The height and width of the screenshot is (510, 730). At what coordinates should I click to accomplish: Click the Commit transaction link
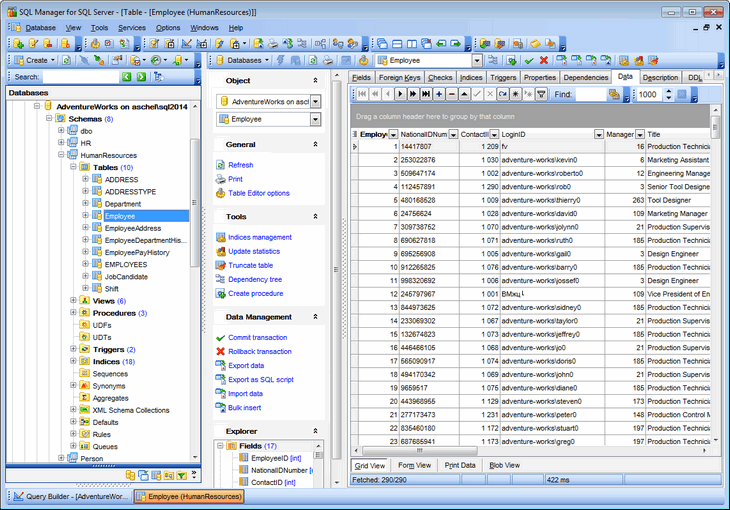257,337
